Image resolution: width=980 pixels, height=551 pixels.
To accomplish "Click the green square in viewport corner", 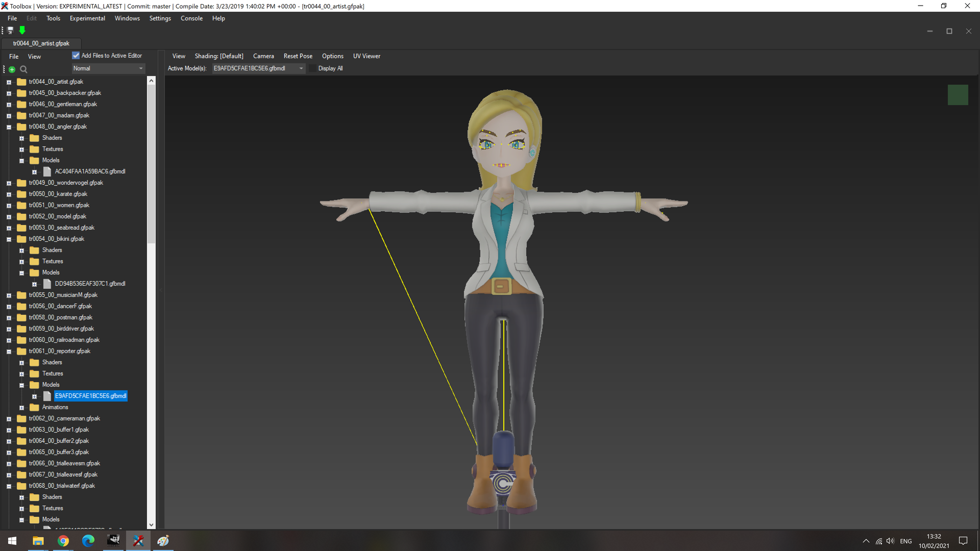I will pos(958,95).
